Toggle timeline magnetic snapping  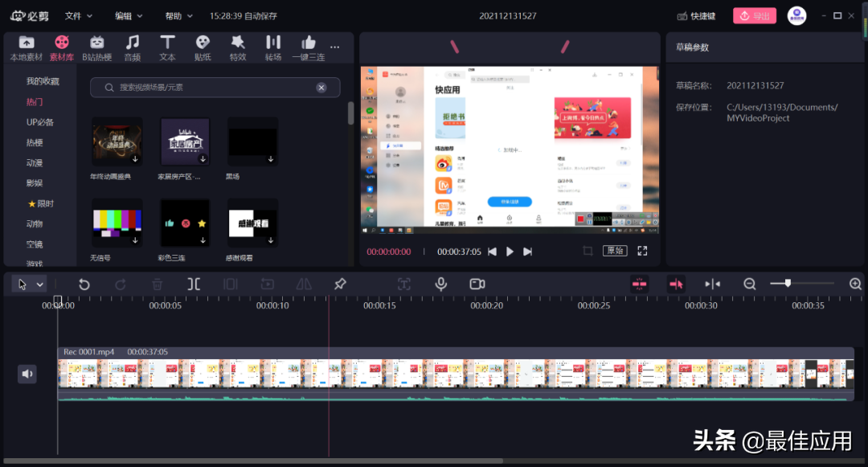[640, 285]
